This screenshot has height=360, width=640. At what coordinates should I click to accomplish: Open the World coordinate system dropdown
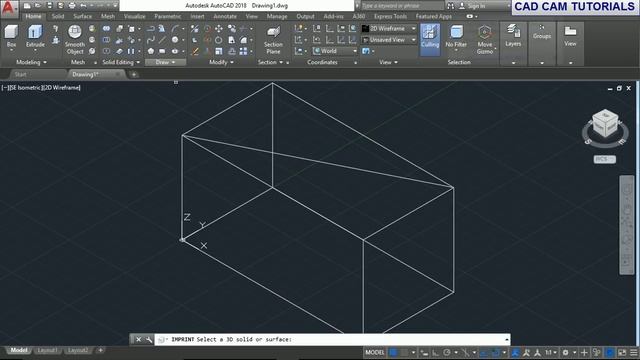tap(335, 51)
